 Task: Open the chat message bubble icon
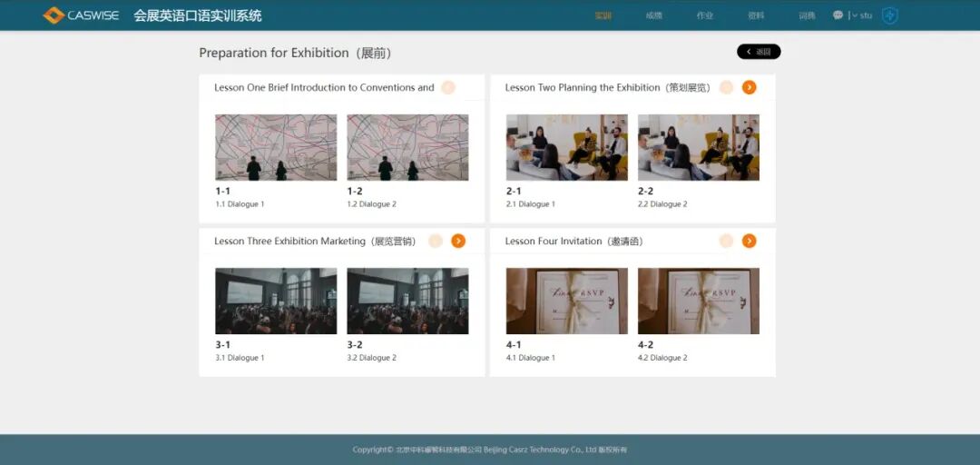coord(838,15)
